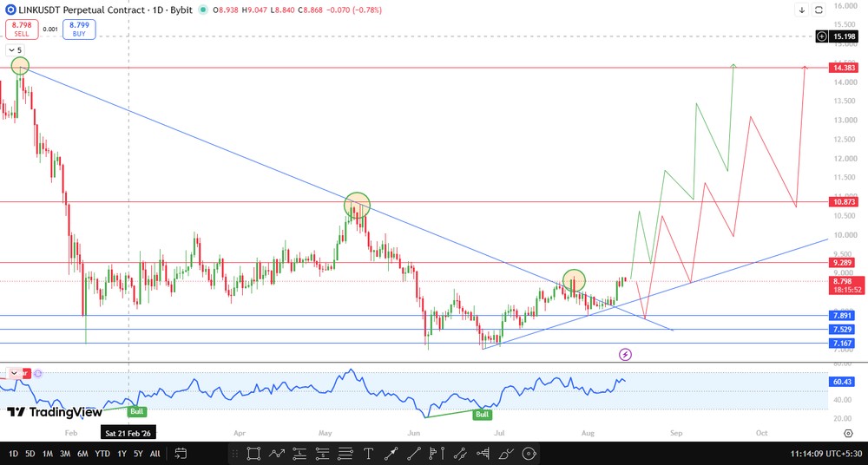Open the go-to-date calendar icon

[x=181, y=454]
